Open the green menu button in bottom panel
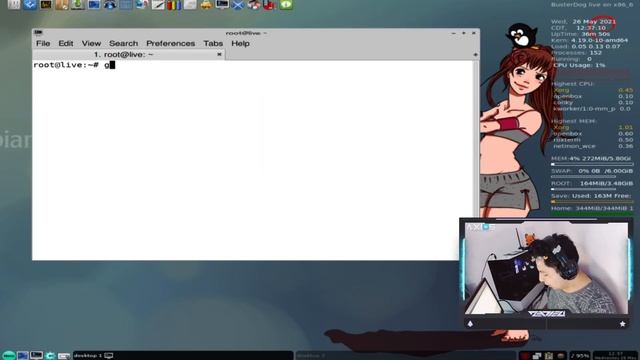 (x=9, y=356)
